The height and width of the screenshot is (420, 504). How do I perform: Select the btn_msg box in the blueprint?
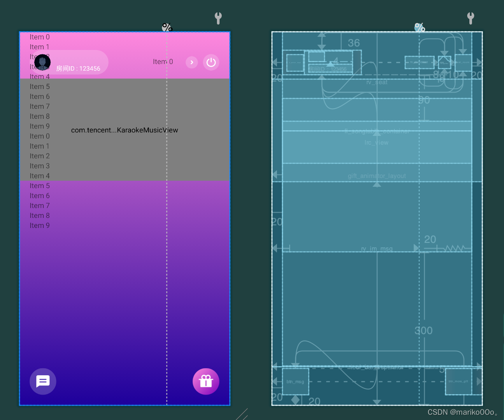coord(295,381)
